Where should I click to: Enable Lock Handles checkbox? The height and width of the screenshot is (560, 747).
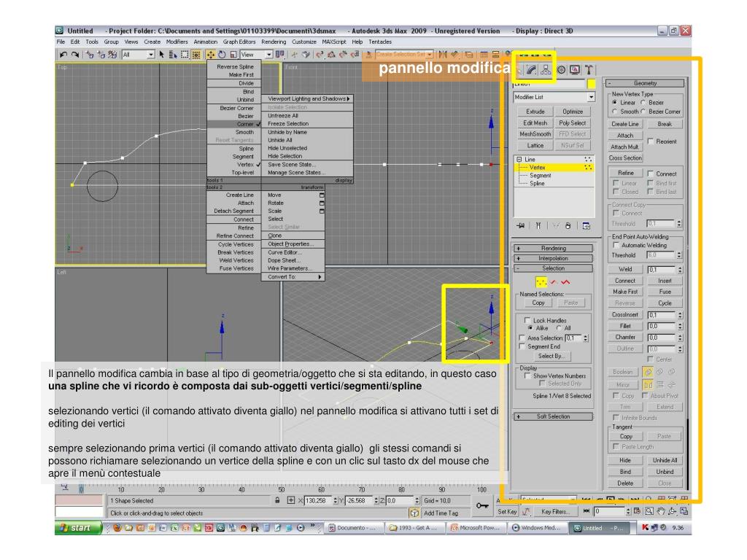[x=527, y=321]
